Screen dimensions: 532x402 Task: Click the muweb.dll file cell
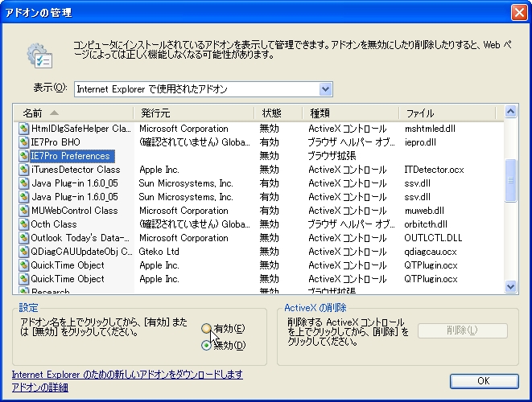[x=424, y=211]
